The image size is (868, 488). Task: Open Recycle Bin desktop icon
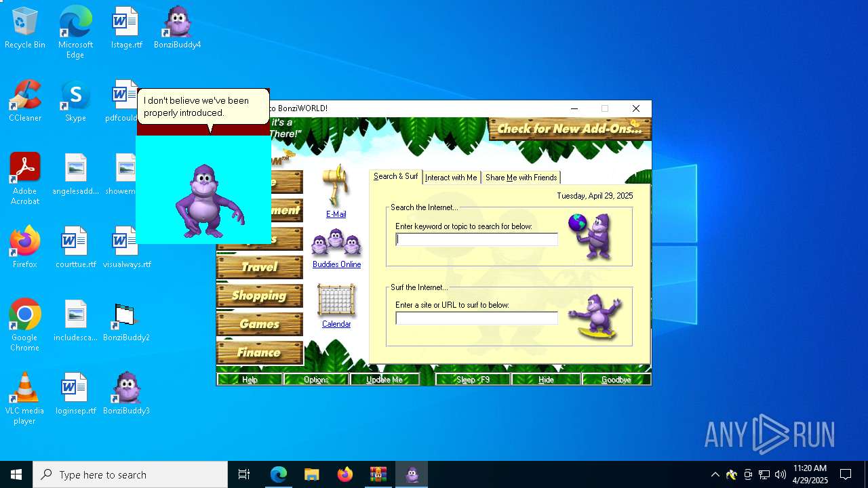[25, 28]
